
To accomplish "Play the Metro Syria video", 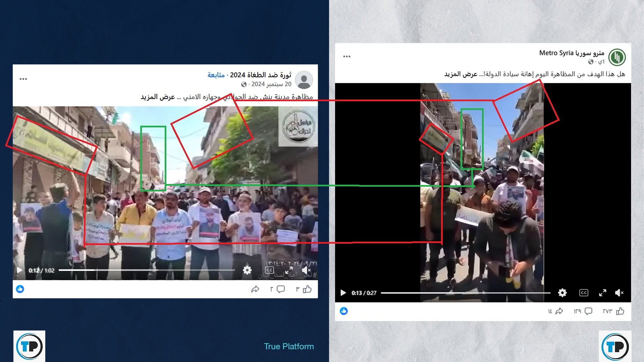I will (343, 293).
